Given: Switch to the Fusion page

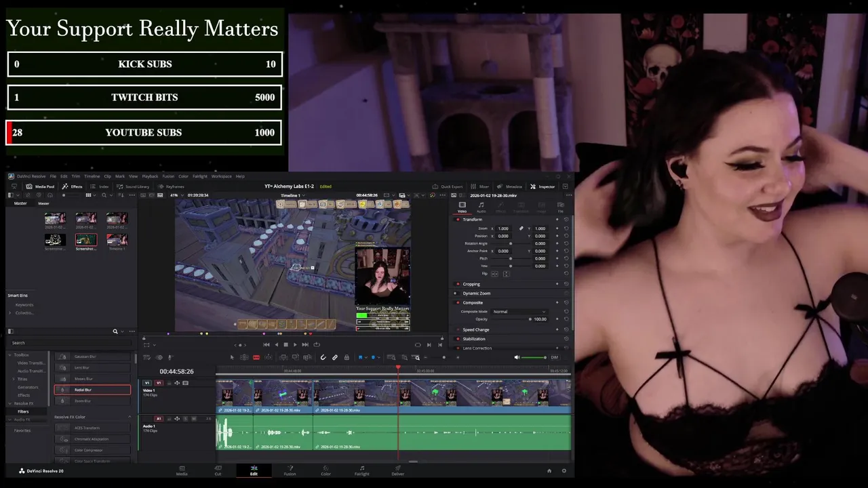Looking at the screenshot, I should click(x=290, y=470).
